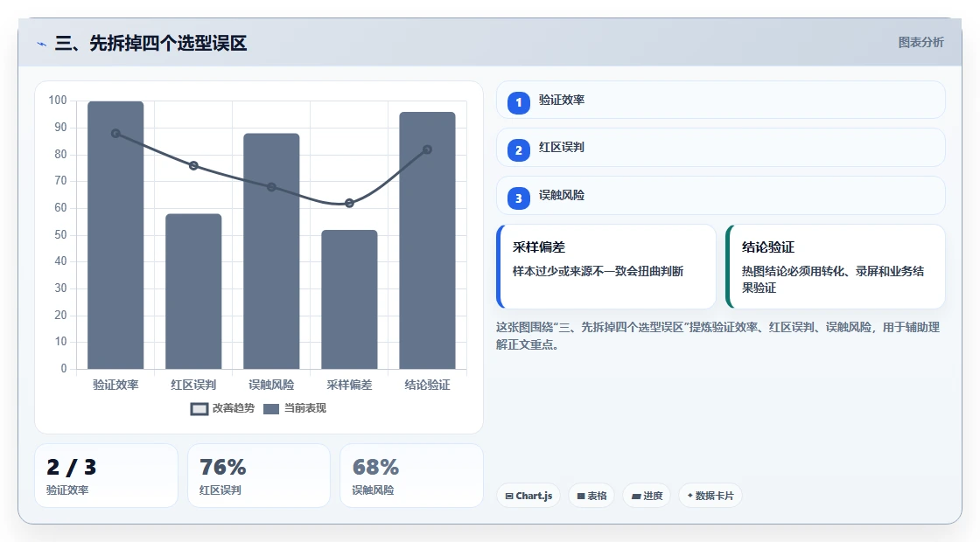Click the x-axis label 红区误判
980x542 pixels.
(x=193, y=386)
